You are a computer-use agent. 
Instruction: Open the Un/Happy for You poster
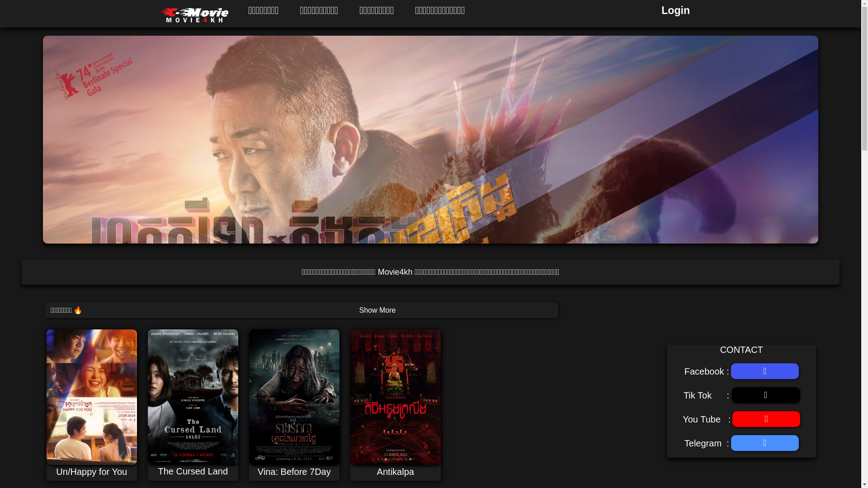[92, 397]
